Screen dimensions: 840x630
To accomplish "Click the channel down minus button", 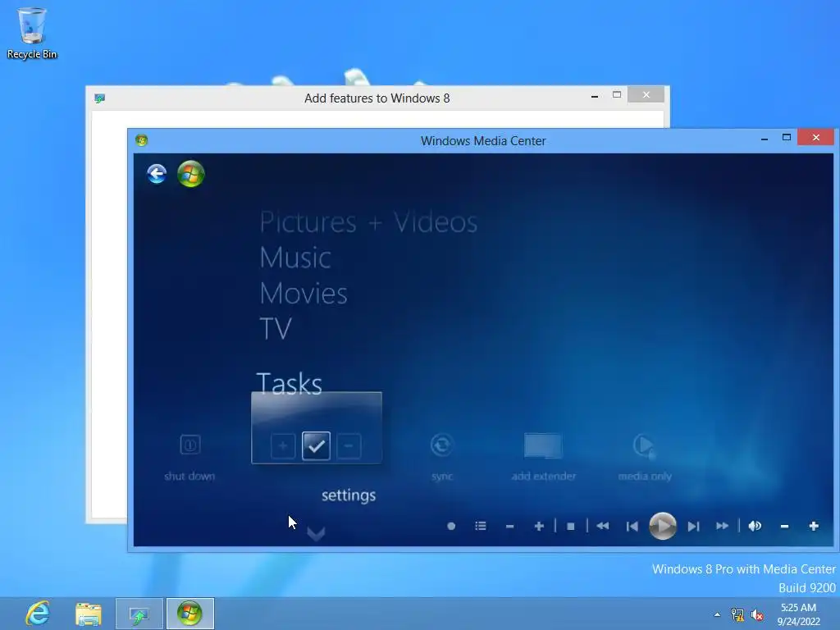I will 509,527.
